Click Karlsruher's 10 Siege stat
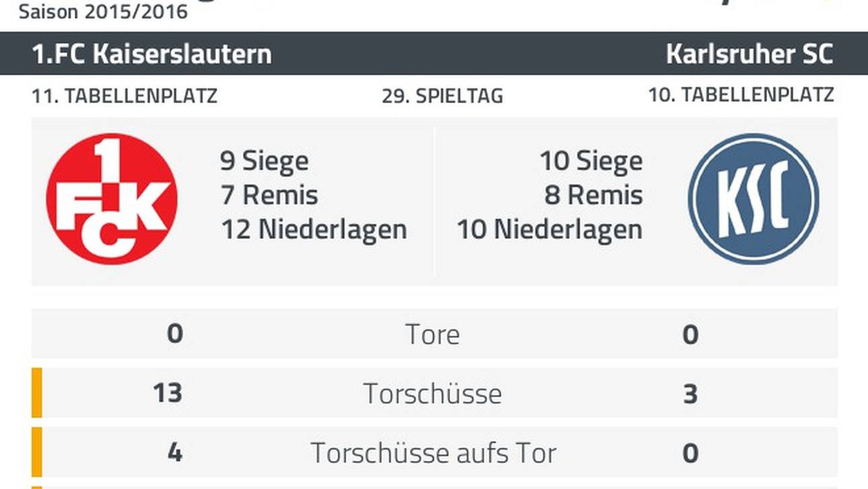This screenshot has width=868, height=489. point(591,161)
